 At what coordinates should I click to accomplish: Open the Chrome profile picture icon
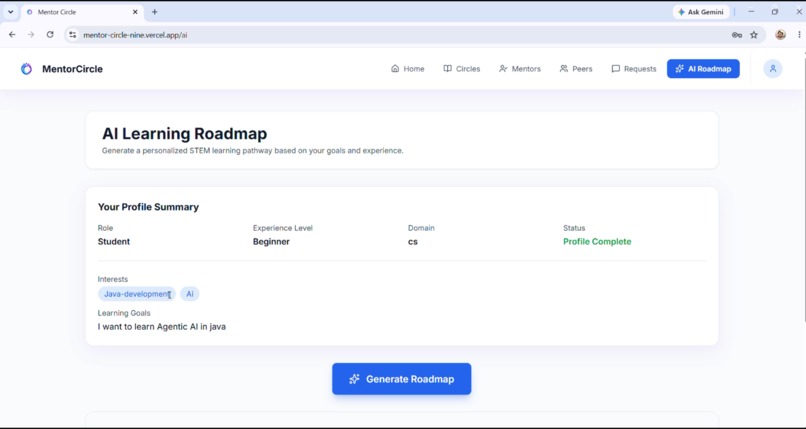click(780, 35)
